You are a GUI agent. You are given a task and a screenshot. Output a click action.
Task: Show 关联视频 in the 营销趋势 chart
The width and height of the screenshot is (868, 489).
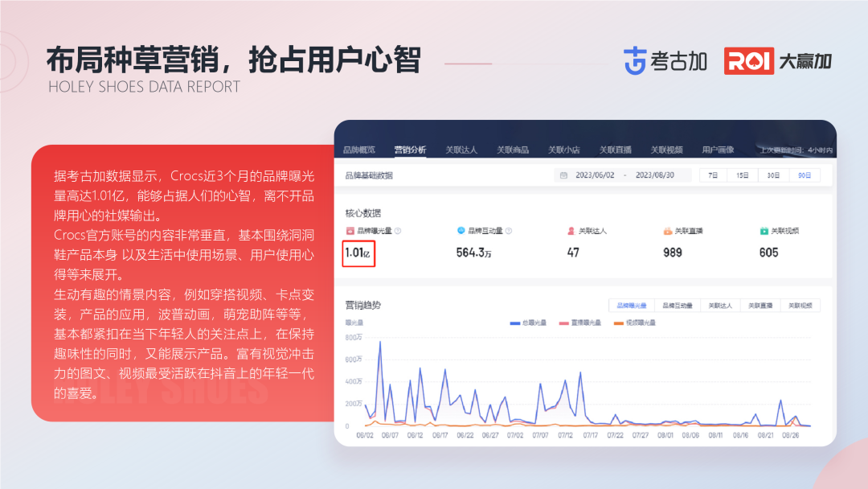click(x=800, y=306)
